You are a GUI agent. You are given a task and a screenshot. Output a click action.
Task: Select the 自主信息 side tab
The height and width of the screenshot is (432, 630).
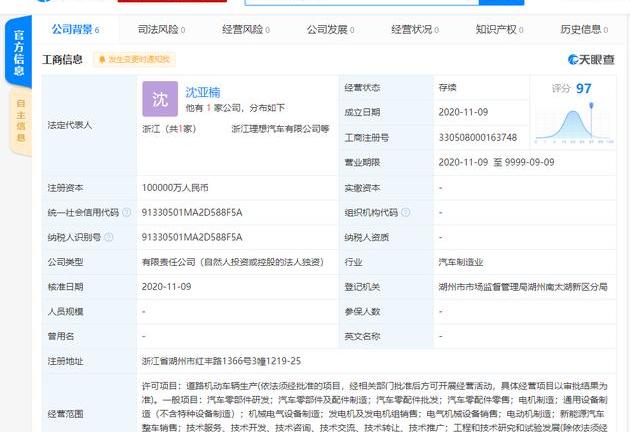click(x=20, y=121)
